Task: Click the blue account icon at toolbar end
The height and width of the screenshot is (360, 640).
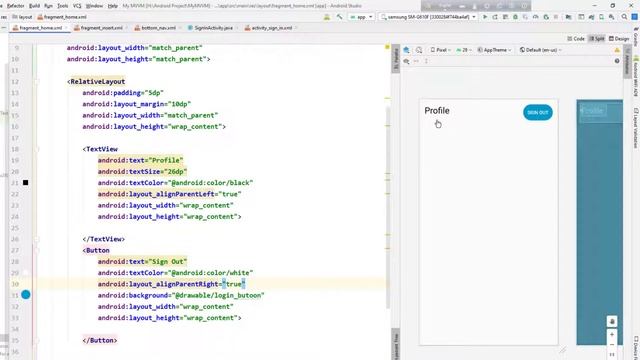Action: 635,17
